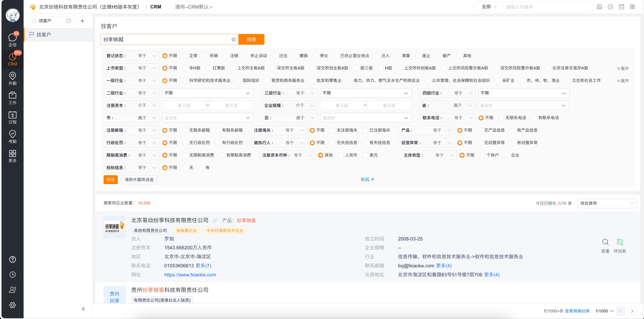Open the top-right window layout icon
Image resolution: width=644 pixels, height=319 pixels.
(621, 7)
